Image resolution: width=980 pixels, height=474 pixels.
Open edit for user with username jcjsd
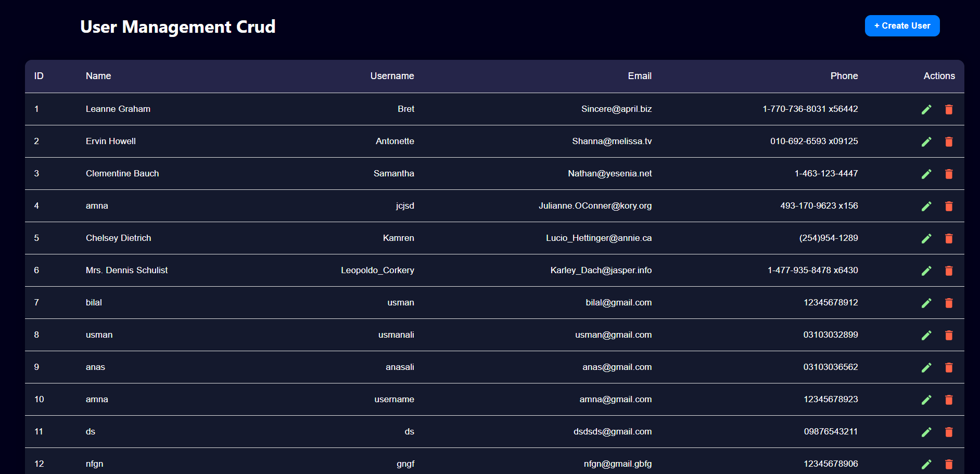(926, 206)
